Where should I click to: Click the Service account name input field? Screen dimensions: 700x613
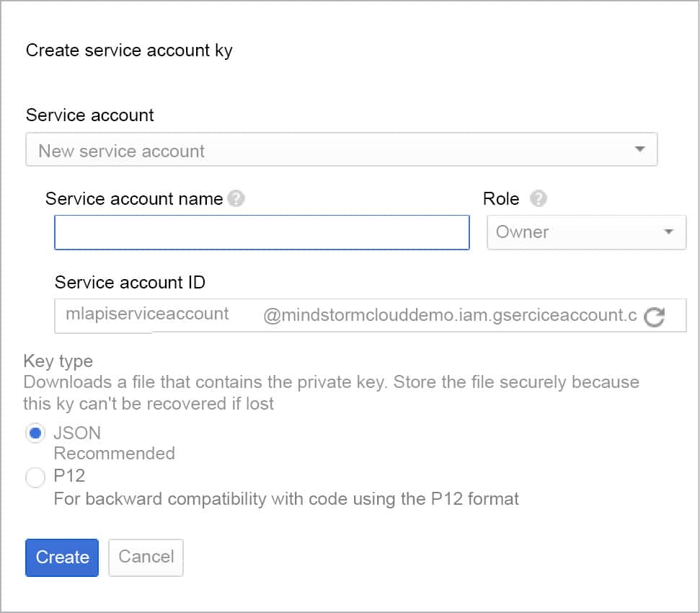261,232
